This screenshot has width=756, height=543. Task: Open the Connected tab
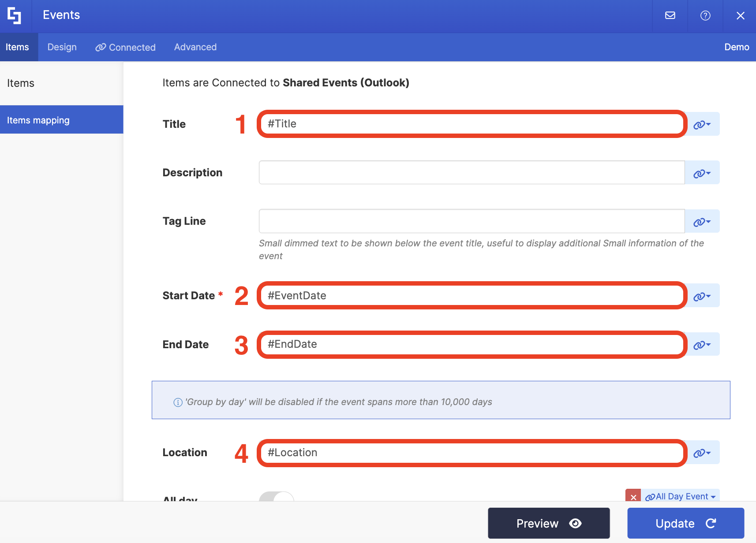(x=126, y=47)
